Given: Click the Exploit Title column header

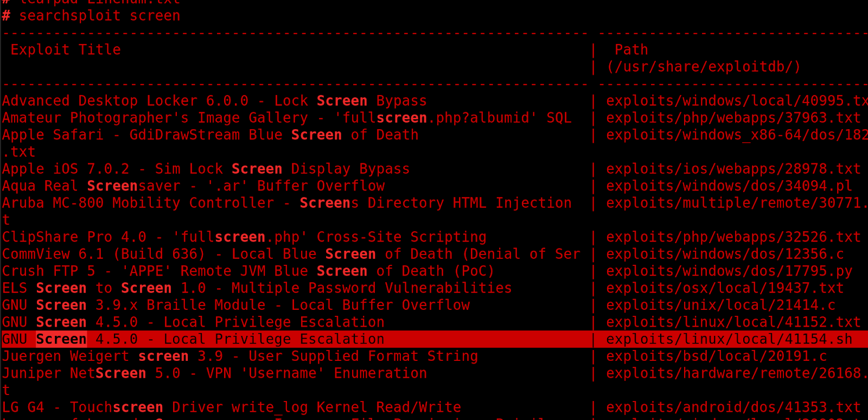Looking at the screenshot, I should [x=66, y=49].
